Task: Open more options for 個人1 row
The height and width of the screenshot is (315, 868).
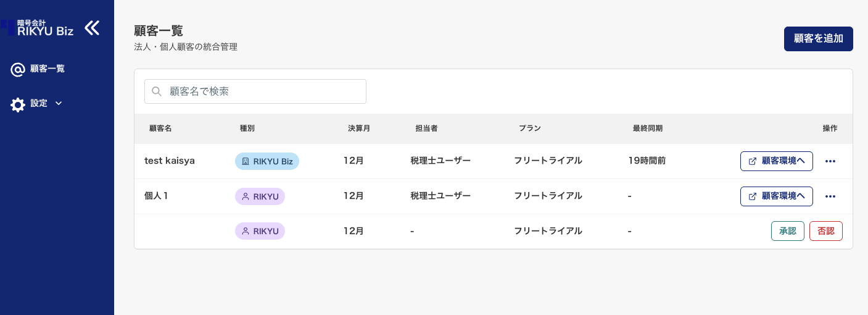Action: [830, 196]
